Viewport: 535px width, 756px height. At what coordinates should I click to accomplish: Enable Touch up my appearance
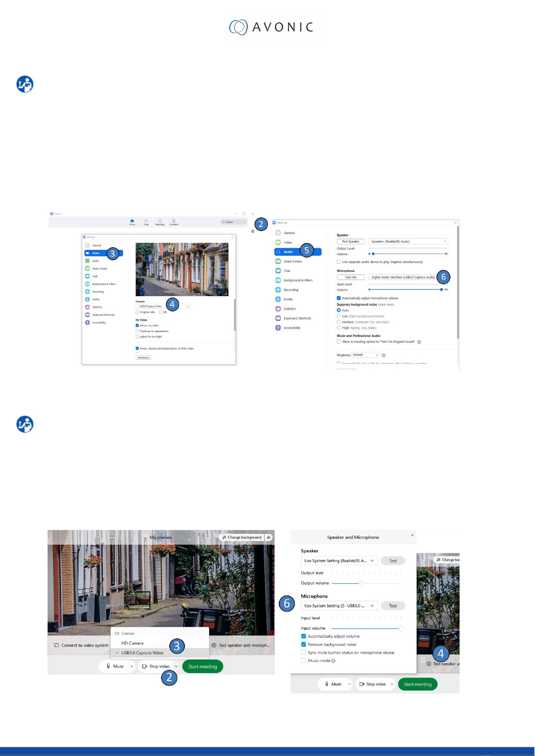pyautogui.click(x=137, y=331)
